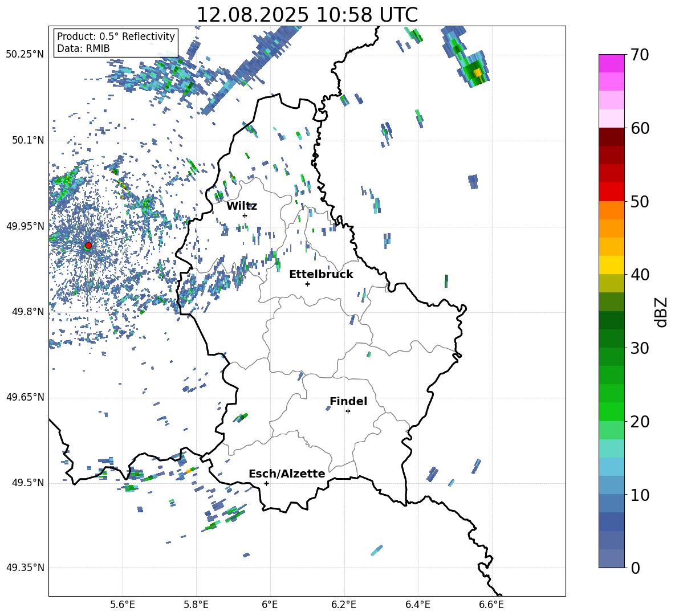675x616 pixels.
Task: Click the Product: 0.5° Reflectivity text
Action: point(116,36)
